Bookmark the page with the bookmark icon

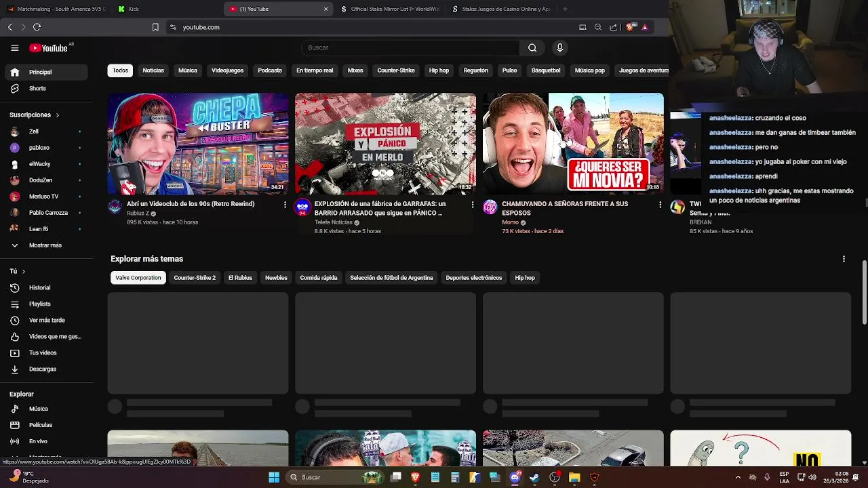tap(155, 27)
